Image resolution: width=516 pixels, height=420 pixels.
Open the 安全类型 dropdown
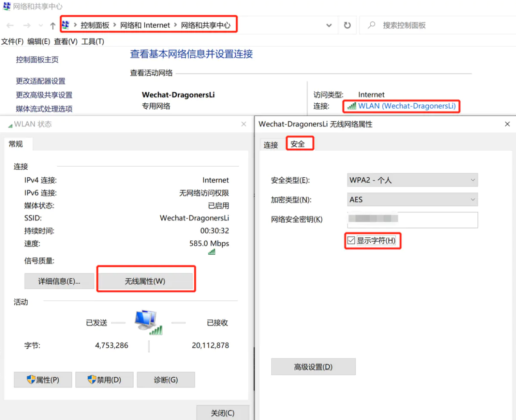tap(412, 180)
